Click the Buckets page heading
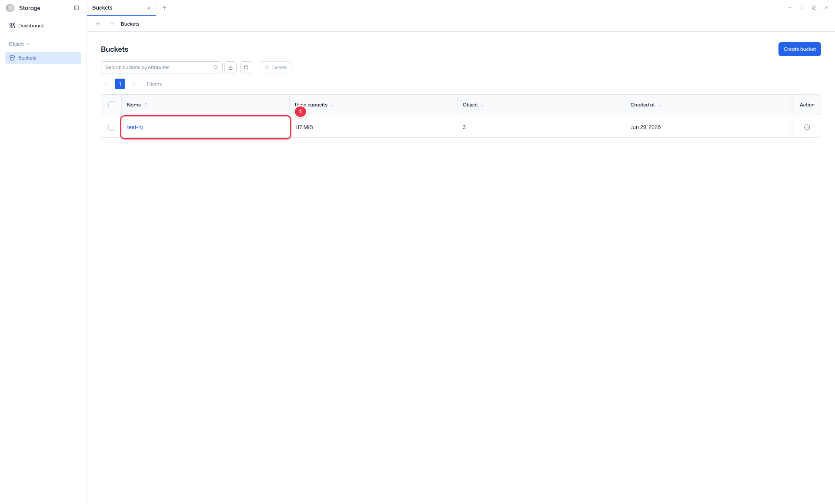835x504 pixels. (114, 49)
